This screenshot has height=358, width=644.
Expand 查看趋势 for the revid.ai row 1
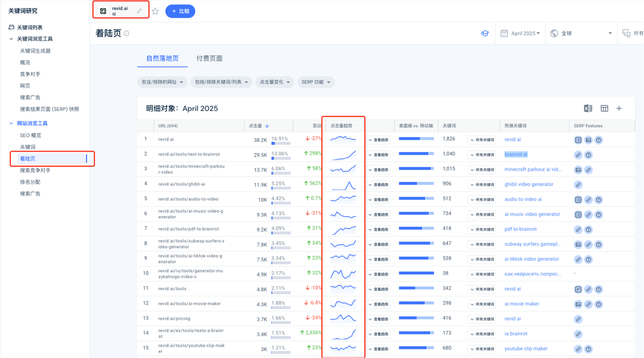click(379, 140)
